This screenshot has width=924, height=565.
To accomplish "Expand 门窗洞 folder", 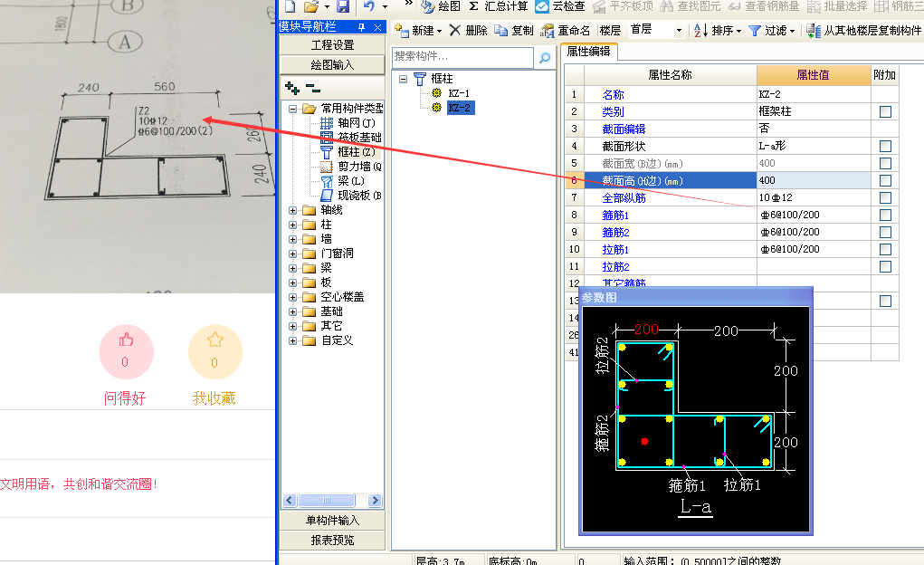I will coord(293,254).
